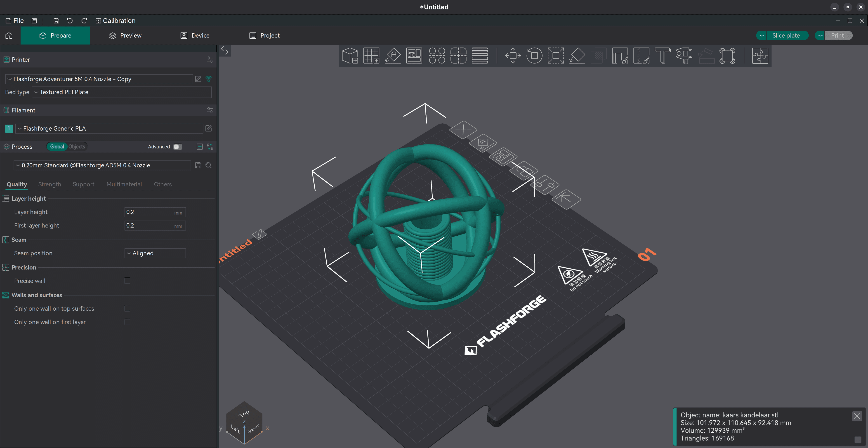
Task: Edit the Flashforge Generic PLA filament
Action: (209, 128)
